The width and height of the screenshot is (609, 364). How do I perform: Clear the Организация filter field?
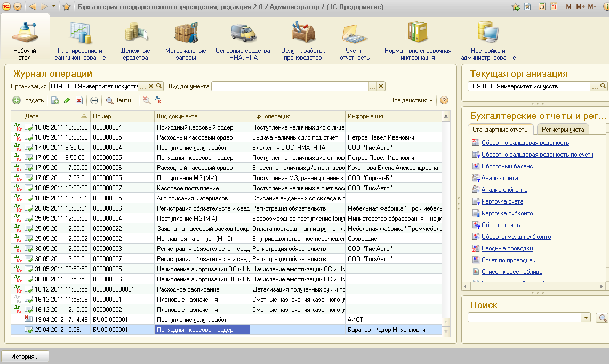[x=151, y=86]
